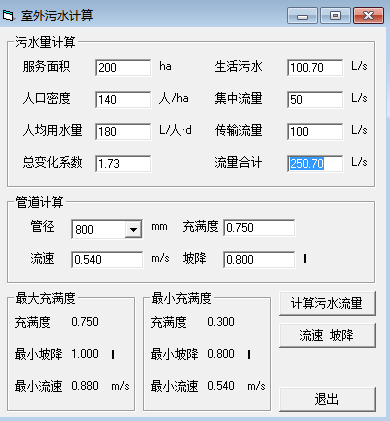Click the 人均用水量 field showing 180

(123, 132)
